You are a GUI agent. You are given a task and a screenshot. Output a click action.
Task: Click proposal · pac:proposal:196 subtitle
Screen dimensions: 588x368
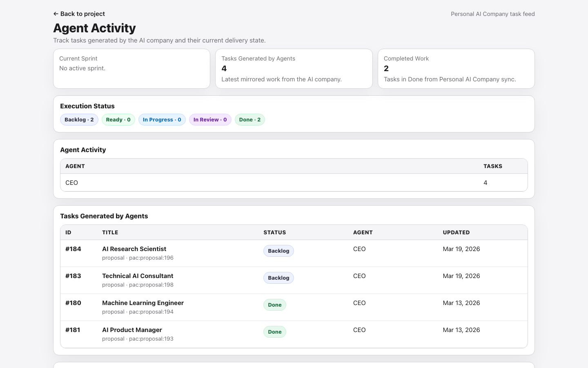tap(138, 258)
